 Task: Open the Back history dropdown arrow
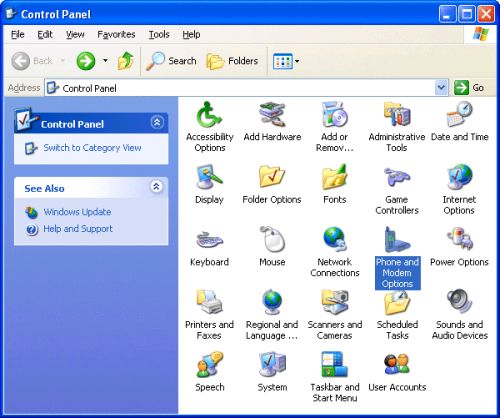pos(62,61)
